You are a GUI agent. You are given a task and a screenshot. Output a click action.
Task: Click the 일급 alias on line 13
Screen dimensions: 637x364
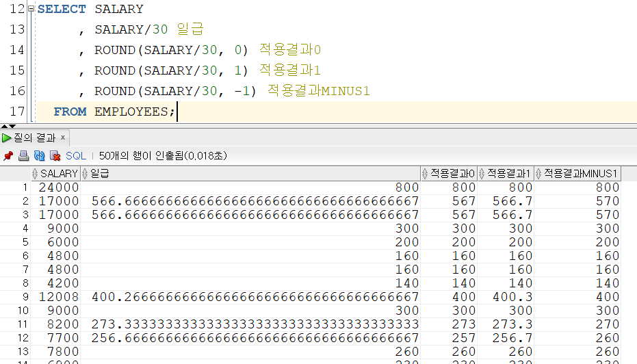190,29
